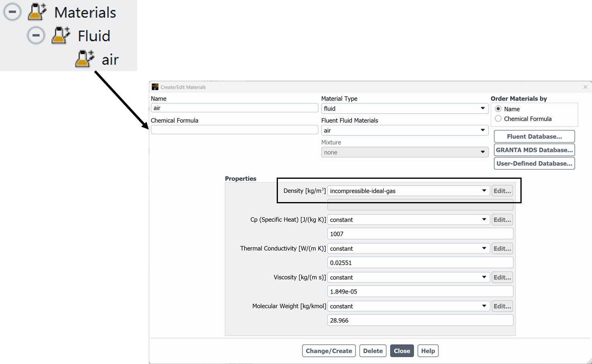
Task: Open the Density method dropdown
Action: coord(409,191)
